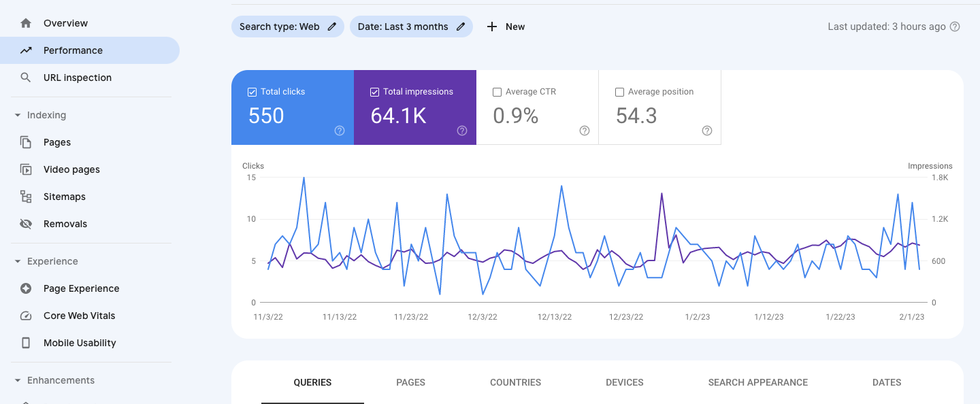This screenshot has width=980, height=404.
Task: Select the URL inspection magnifier icon
Action: tap(26, 77)
